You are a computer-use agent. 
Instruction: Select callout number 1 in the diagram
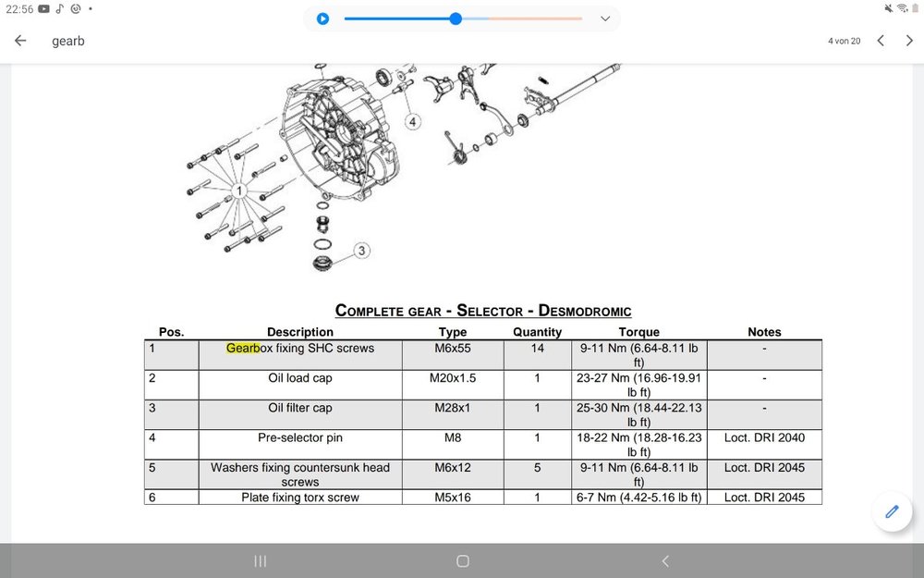(239, 191)
